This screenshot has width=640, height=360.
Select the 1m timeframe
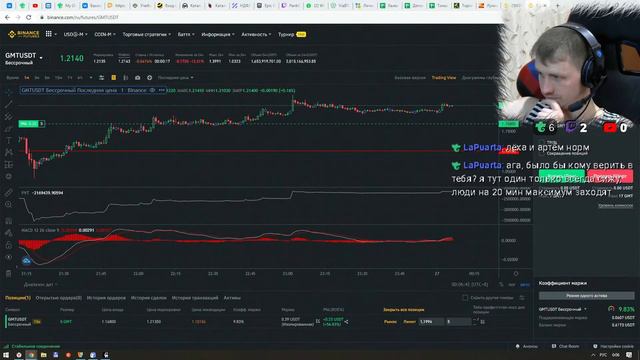[27, 78]
